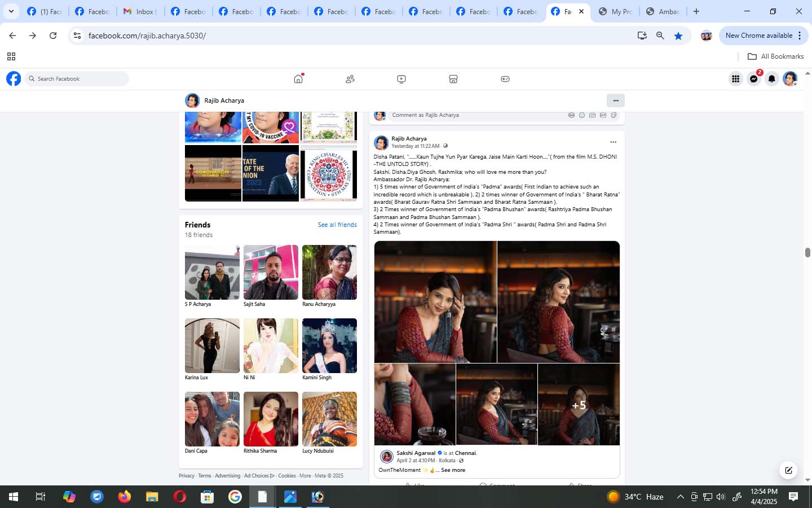812x508 pixels.
Task: Open Windows Start menu
Action: point(14,497)
